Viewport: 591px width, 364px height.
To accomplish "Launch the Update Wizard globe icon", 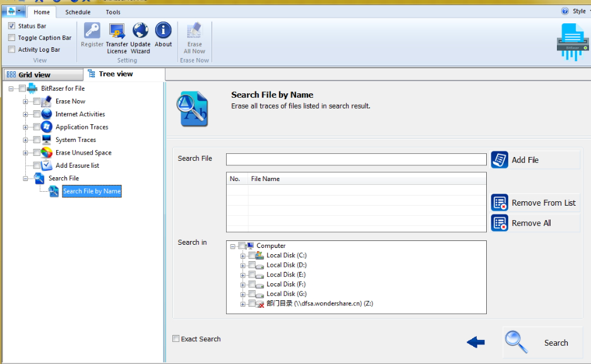I will (140, 32).
